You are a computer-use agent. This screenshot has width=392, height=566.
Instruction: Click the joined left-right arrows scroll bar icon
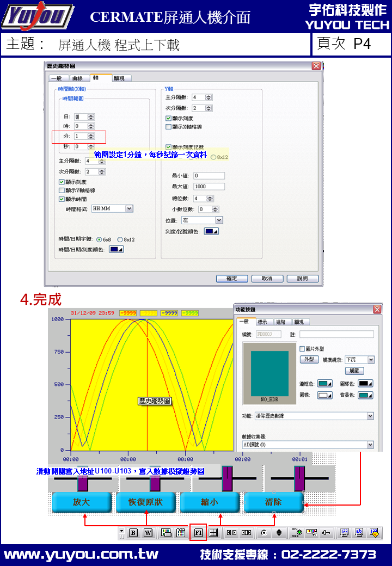click(246, 533)
